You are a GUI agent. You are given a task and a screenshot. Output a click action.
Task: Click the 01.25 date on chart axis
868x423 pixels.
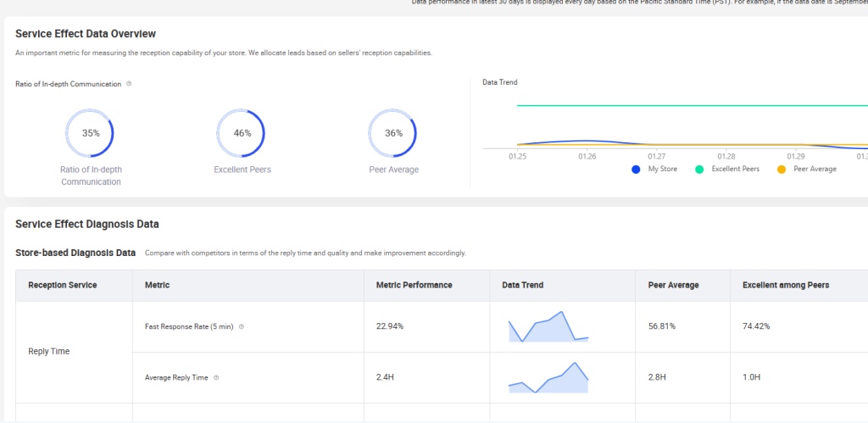pyautogui.click(x=517, y=157)
